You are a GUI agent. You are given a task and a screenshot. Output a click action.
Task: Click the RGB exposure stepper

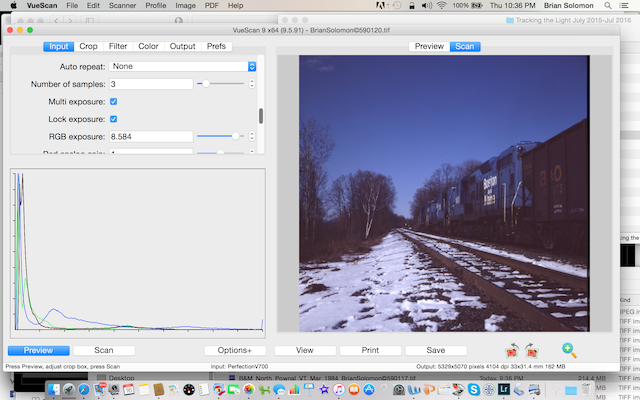[252, 136]
